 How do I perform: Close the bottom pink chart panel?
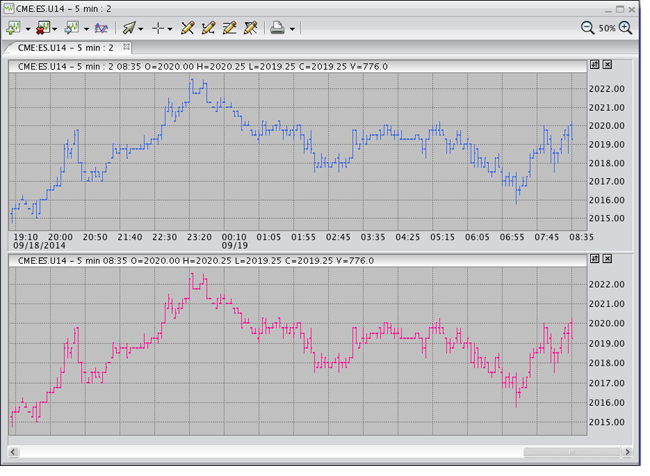click(607, 259)
